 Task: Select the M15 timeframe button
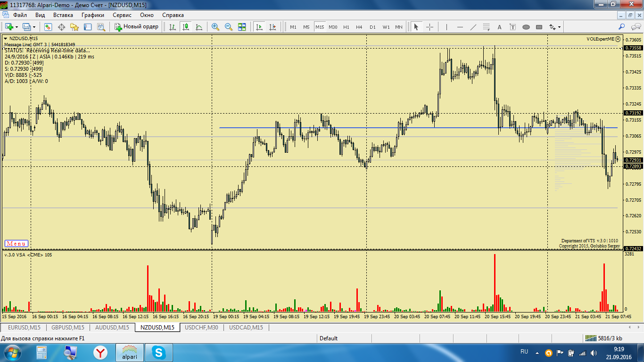point(320,27)
